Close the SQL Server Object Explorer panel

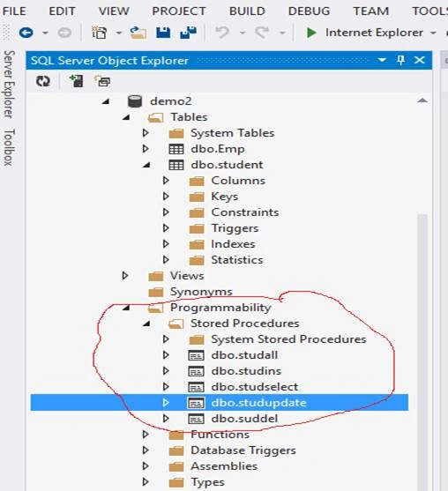click(x=420, y=60)
